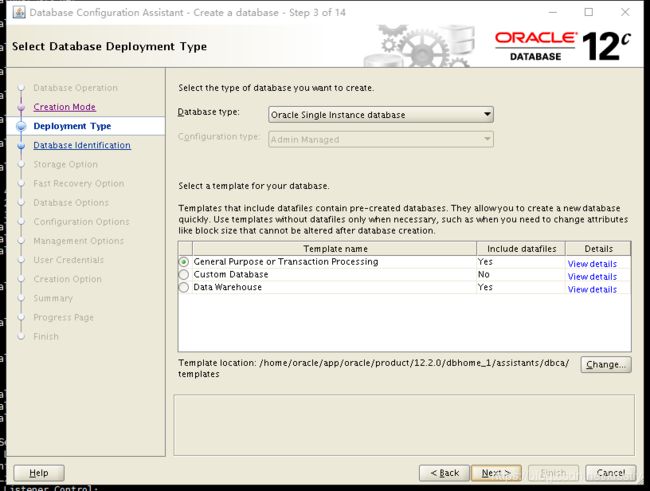The height and width of the screenshot is (491, 650).
Task: Cancel the database configuration wizard
Action: (610, 473)
